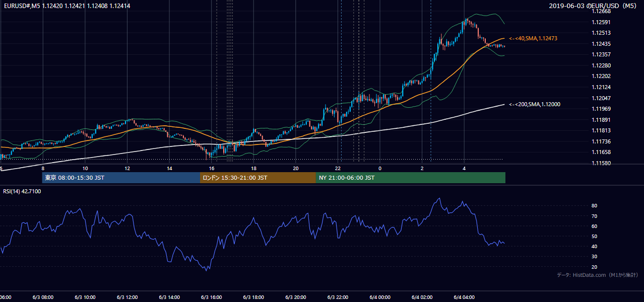Click the 6/3 20:00 time axis label

(296, 297)
